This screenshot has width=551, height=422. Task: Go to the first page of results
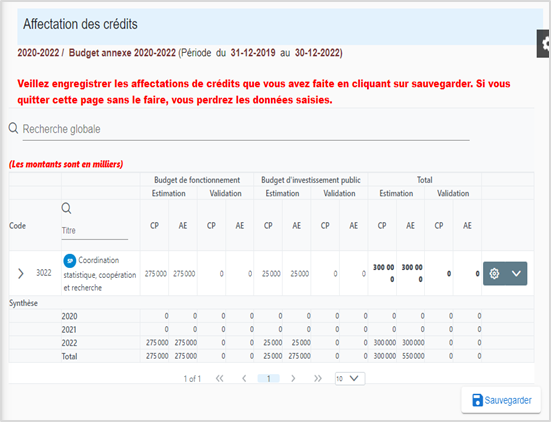pos(220,378)
